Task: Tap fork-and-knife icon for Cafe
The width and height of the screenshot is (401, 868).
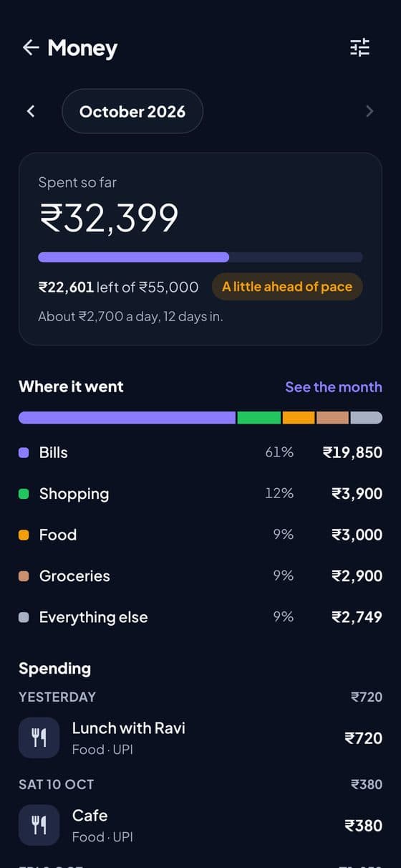Action: pos(39,826)
